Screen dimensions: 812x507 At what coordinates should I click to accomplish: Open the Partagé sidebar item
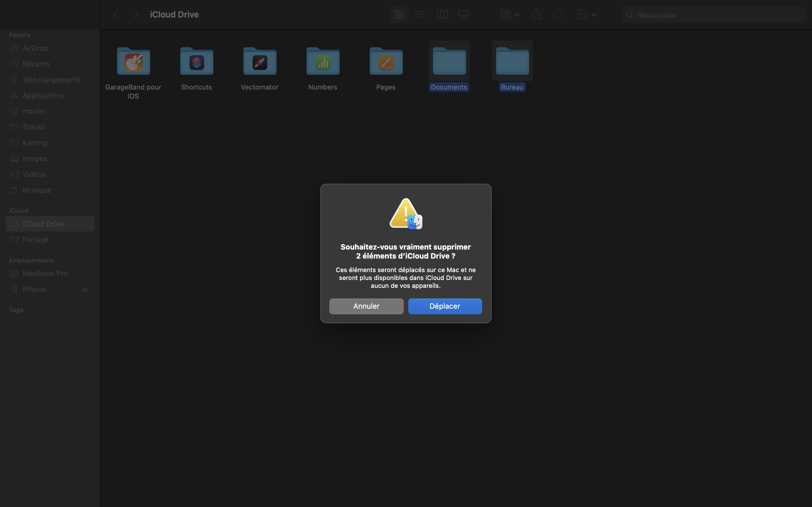[x=36, y=239]
